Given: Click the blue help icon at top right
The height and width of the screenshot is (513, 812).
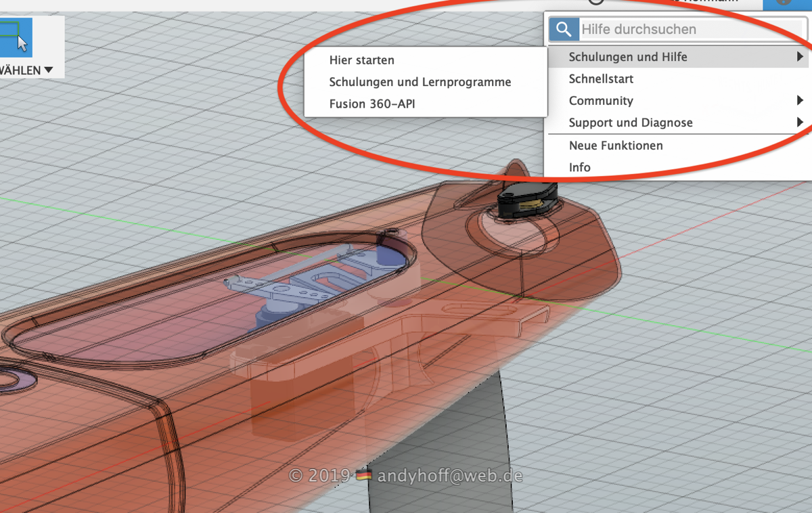Looking at the screenshot, I should [785, 3].
